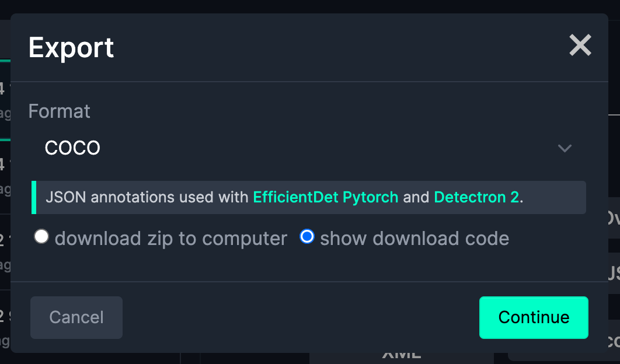The image size is (620, 364).
Task: Click the green Continue button
Action: pyautogui.click(x=534, y=317)
